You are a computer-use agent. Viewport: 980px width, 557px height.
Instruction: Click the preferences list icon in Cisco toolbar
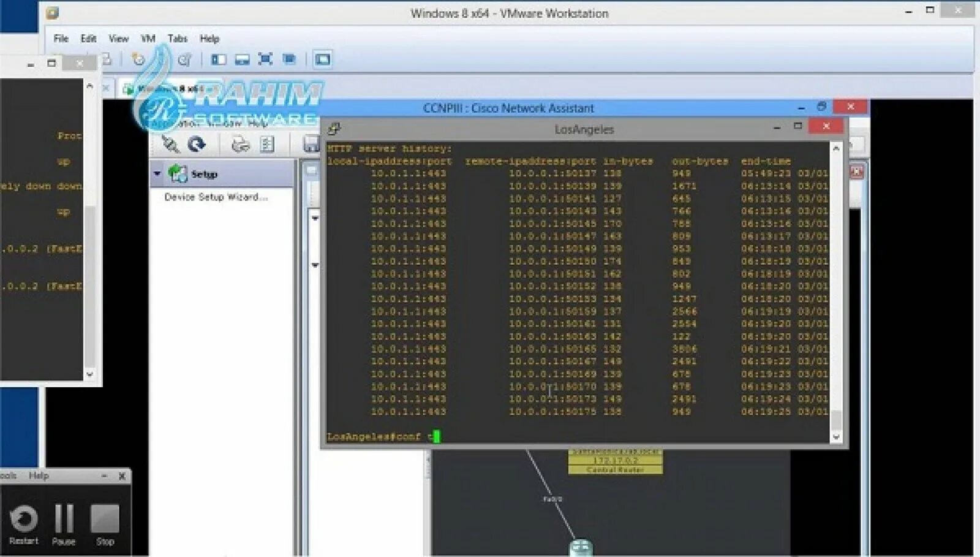tap(266, 145)
